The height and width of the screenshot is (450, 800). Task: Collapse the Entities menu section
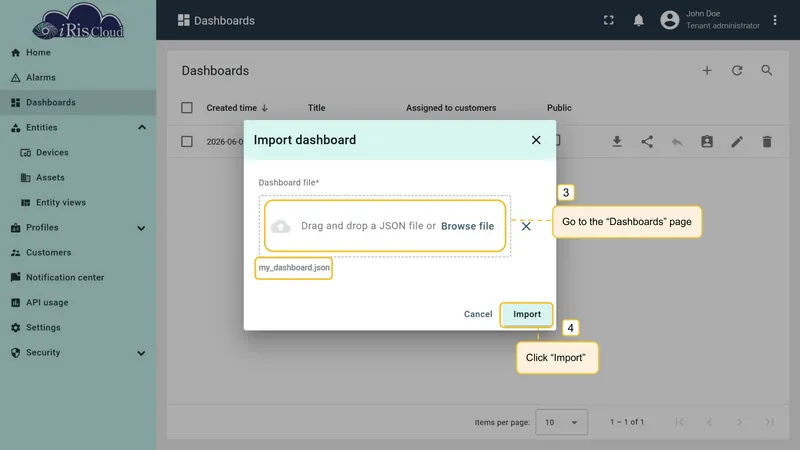click(x=142, y=127)
